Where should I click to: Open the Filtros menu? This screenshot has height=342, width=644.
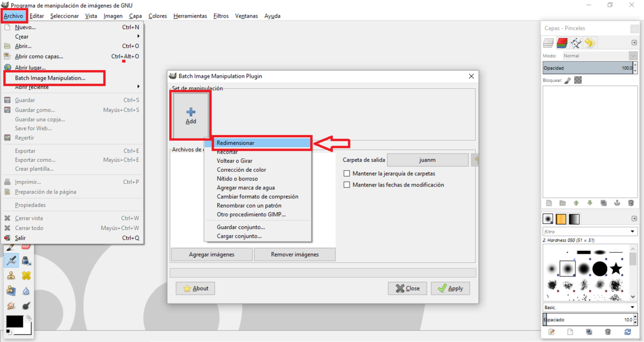221,16
